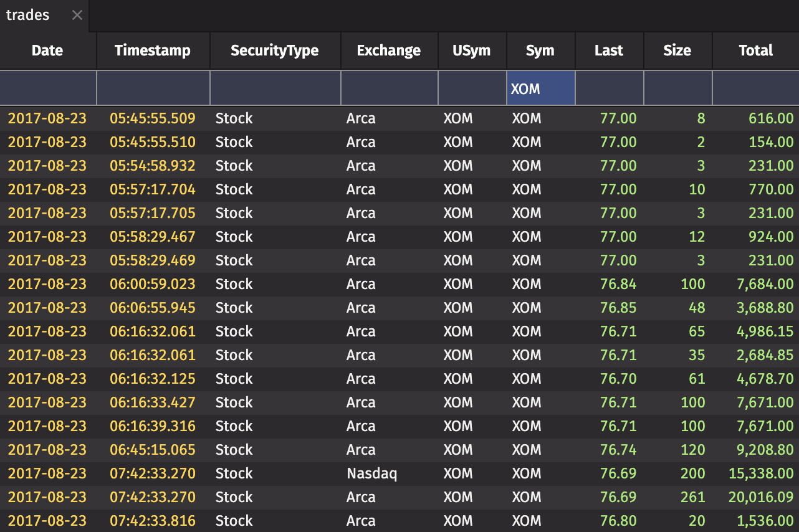This screenshot has width=799, height=532.
Task: Select the 20,016.09 total cell
Action: tap(761, 497)
